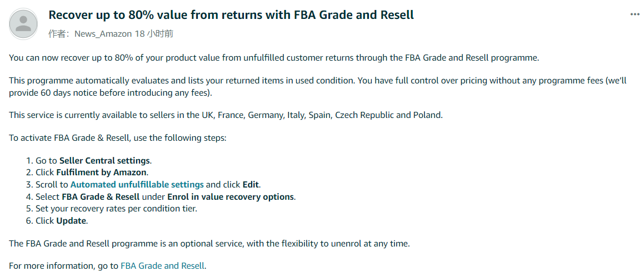Open the Automated unfulfillable settings link
The width and height of the screenshot is (644, 276).
click(x=137, y=185)
